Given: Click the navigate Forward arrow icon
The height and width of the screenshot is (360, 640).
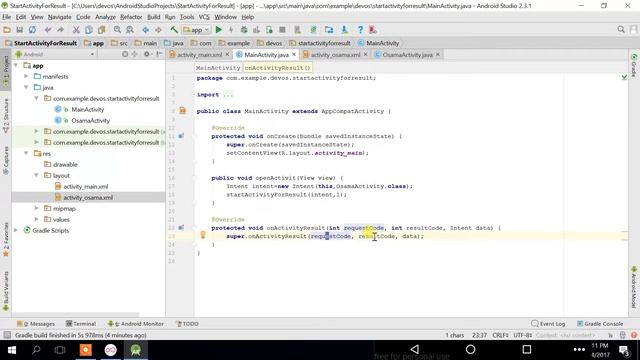Looking at the screenshot, I should [x=158, y=30].
